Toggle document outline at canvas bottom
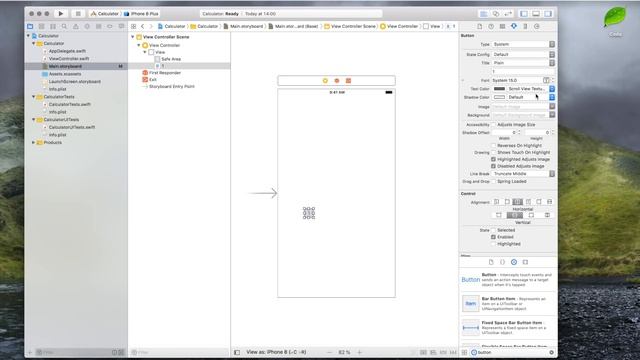640x360 pixels. (237, 352)
